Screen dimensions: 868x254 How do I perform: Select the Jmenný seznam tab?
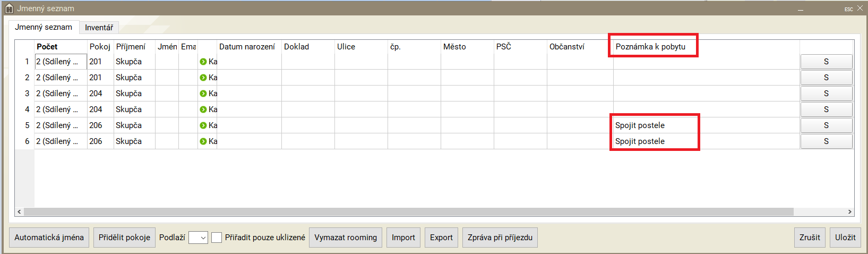point(44,27)
